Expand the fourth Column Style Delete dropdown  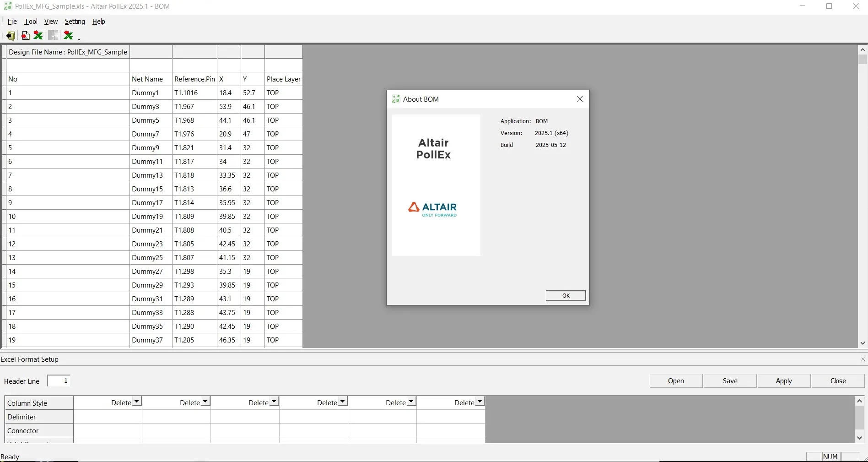pyautogui.click(x=343, y=402)
